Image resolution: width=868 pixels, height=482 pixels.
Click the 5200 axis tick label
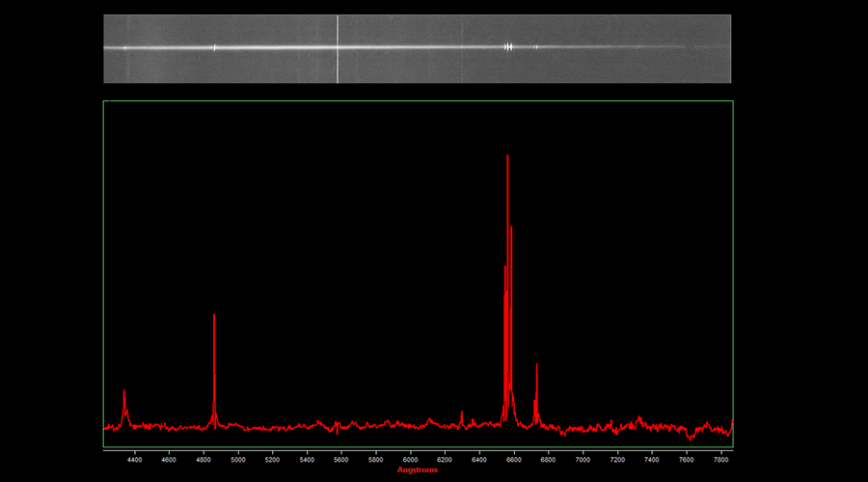[273, 460]
